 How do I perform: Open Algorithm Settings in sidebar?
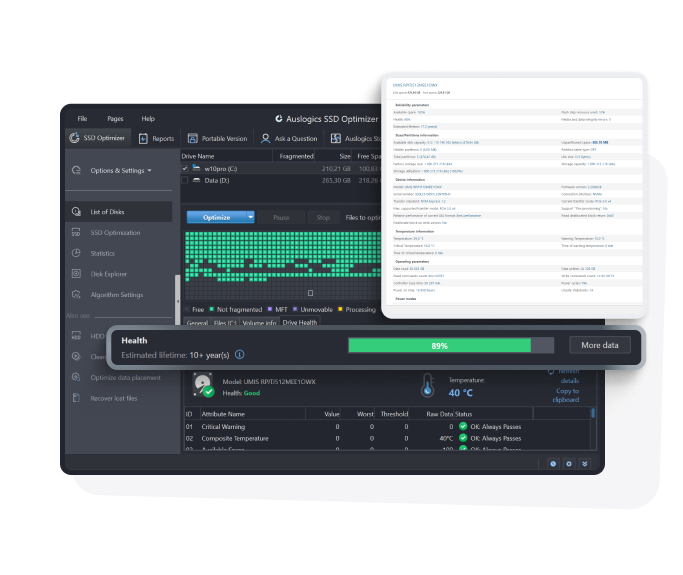tap(118, 295)
